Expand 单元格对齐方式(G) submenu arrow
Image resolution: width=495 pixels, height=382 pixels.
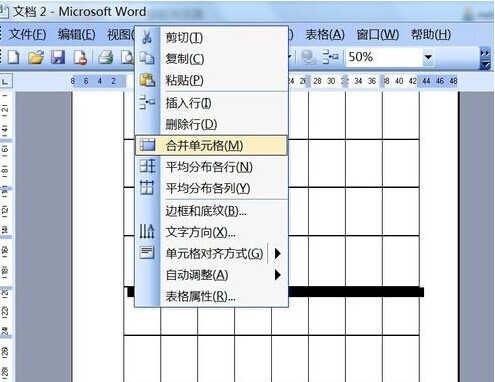click(x=277, y=254)
